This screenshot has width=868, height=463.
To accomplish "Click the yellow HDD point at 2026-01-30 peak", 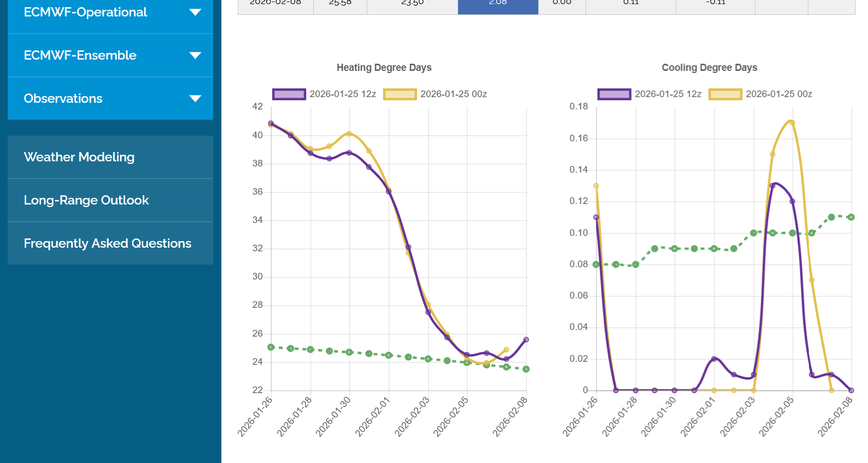I will coord(349,134).
